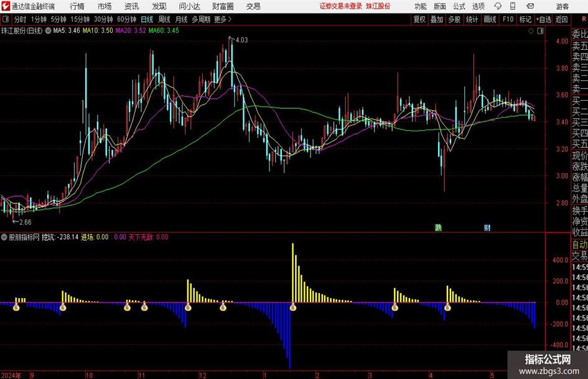588x379 pixels.
Task: Click the 珠江股份 stock name in title bar
Action: point(378,6)
